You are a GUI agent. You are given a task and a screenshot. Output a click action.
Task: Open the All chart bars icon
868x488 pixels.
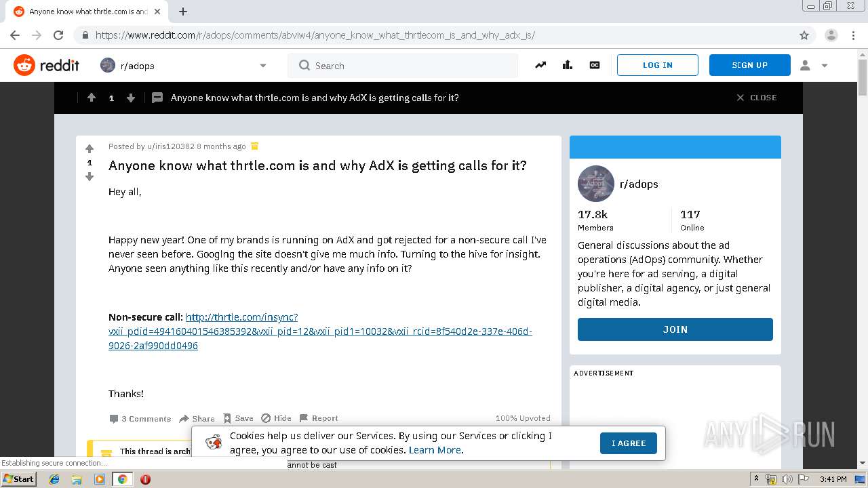[567, 65]
